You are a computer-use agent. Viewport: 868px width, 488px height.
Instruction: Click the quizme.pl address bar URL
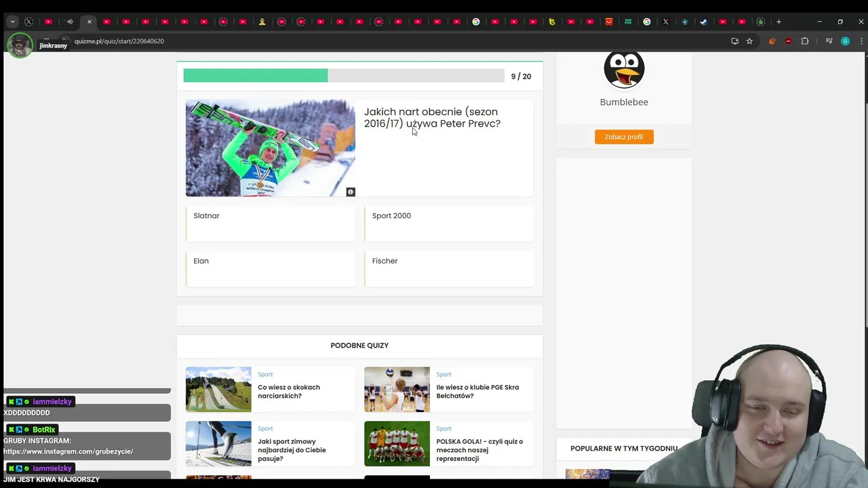(x=119, y=41)
